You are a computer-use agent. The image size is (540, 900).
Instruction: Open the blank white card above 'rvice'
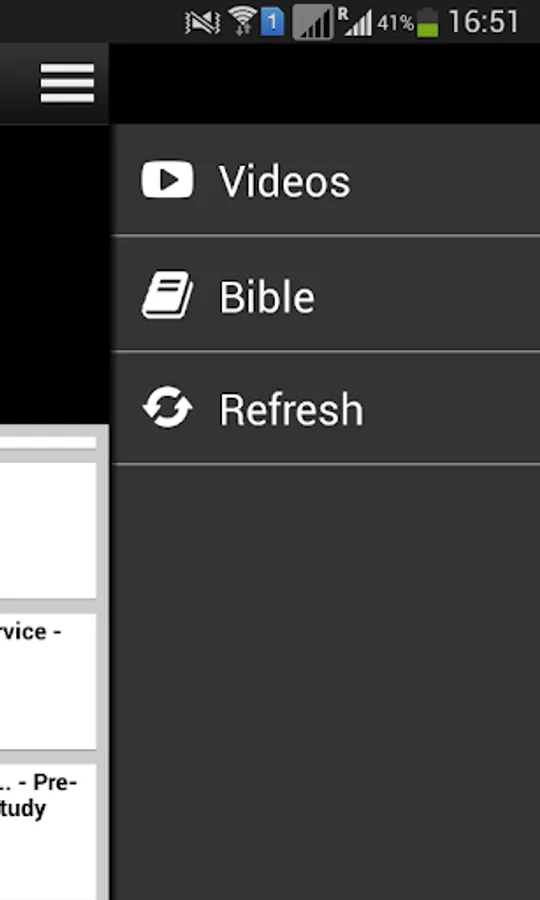pos(48,531)
